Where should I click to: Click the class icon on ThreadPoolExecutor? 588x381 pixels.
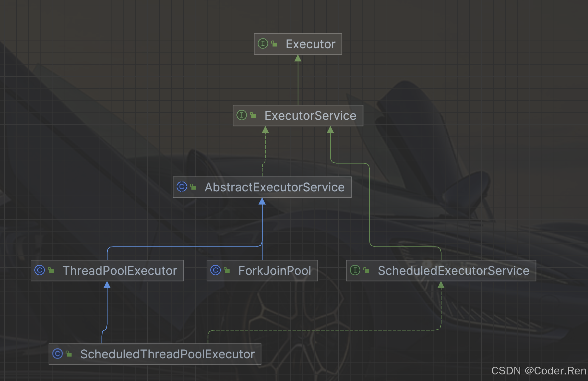click(x=39, y=270)
